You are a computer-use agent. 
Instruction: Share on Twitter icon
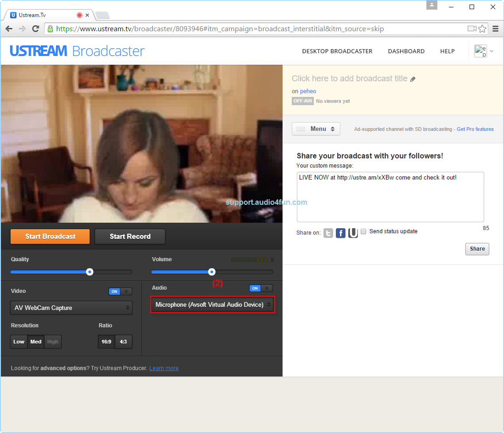coord(328,233)
